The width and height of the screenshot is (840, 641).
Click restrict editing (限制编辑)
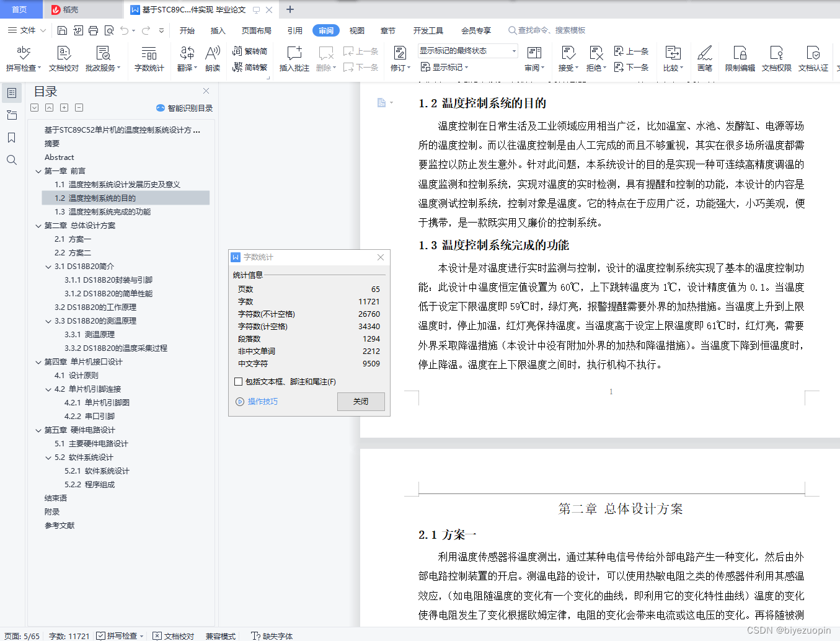point(740,59)
